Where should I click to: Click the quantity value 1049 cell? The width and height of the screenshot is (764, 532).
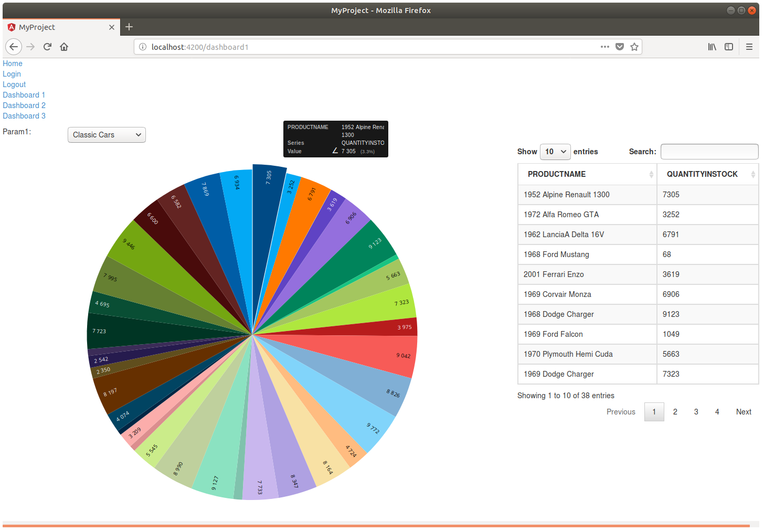[708, 334]
